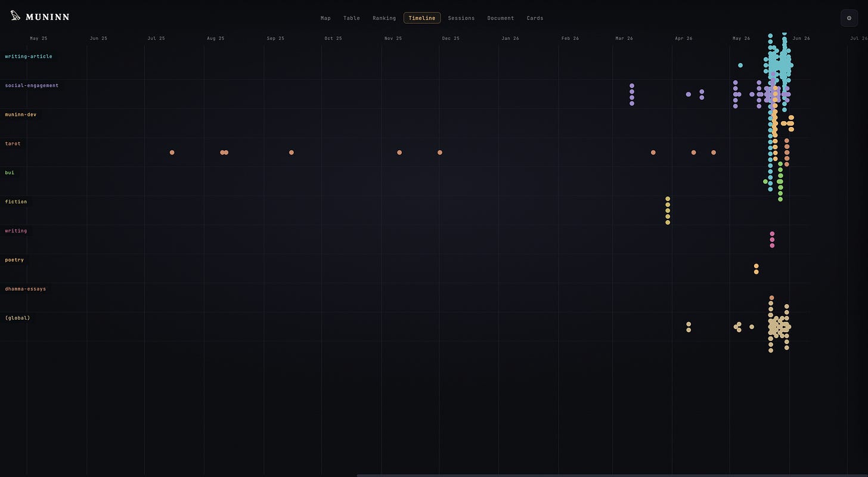Click the Nov 25 axis label

[x=393, y=38]
